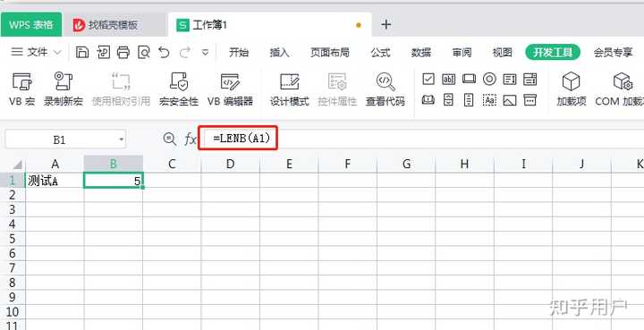Select row 5 header
644x330 pixels.
(13, 239)
